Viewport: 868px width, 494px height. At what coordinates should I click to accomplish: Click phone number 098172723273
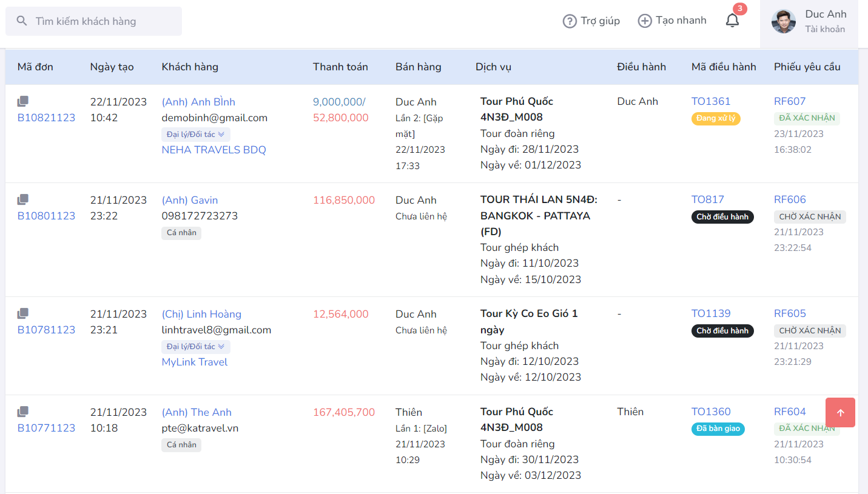pyautogui.click(x=200, y=216)
